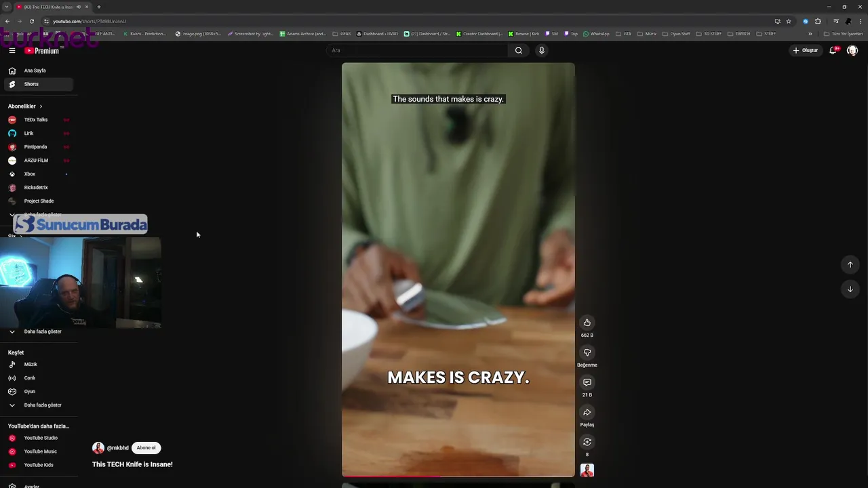Image resolution: width=868 pixels, height=488 pixels.
Task: Open the YouTube account avatar menu
Action: (x=852, y=50)
